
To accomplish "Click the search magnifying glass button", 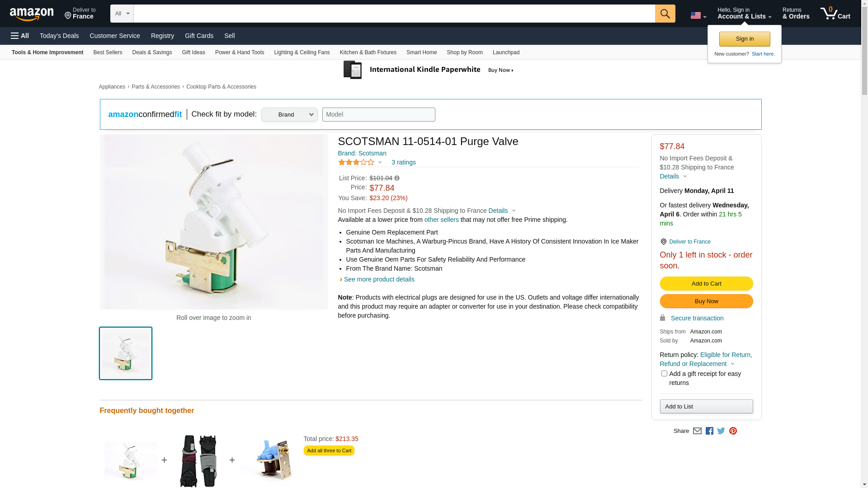I will click(x=665, y=14).
